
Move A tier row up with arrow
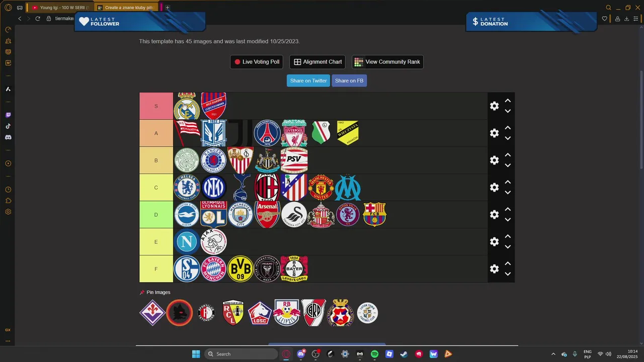click(508, 128)
